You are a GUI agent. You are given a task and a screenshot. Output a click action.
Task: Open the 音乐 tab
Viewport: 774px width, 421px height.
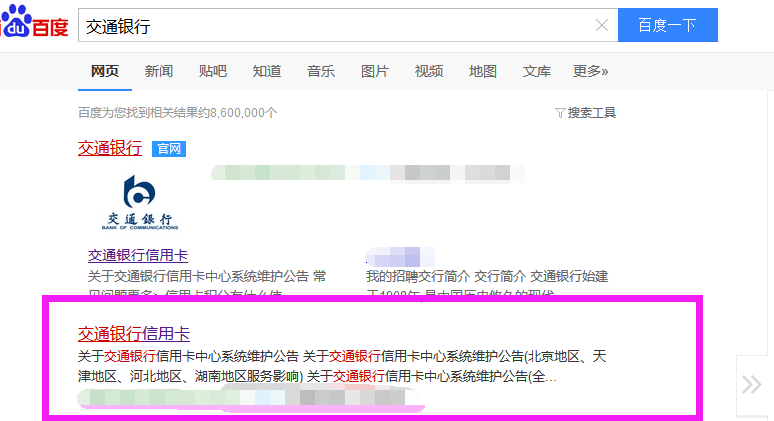click(321, 72)
